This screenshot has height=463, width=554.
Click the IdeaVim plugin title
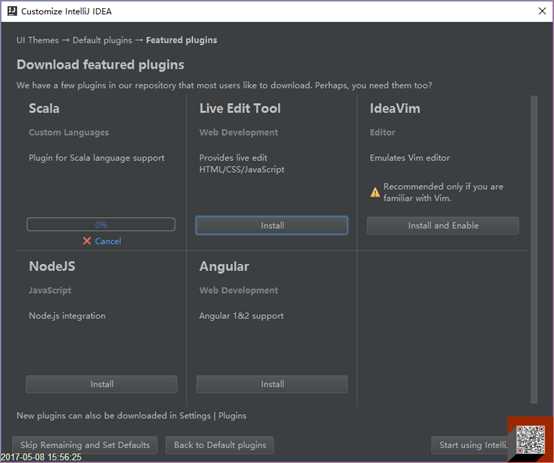coord(395,108)
